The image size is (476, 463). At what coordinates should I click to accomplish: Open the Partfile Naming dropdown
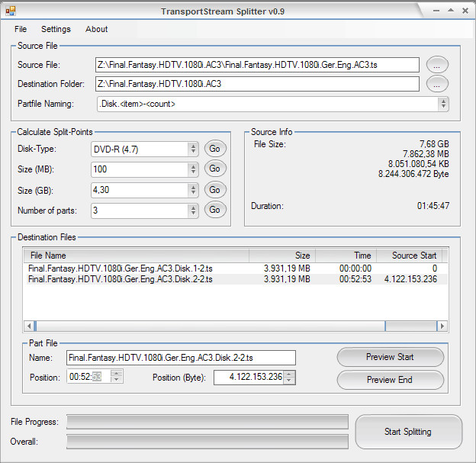click(444, 104)
